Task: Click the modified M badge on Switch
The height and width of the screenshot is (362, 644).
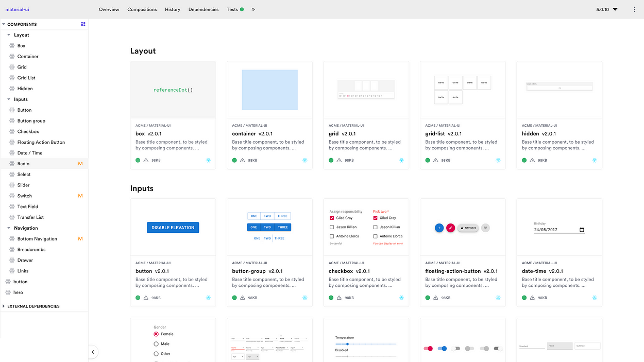Action: (80, 196)
